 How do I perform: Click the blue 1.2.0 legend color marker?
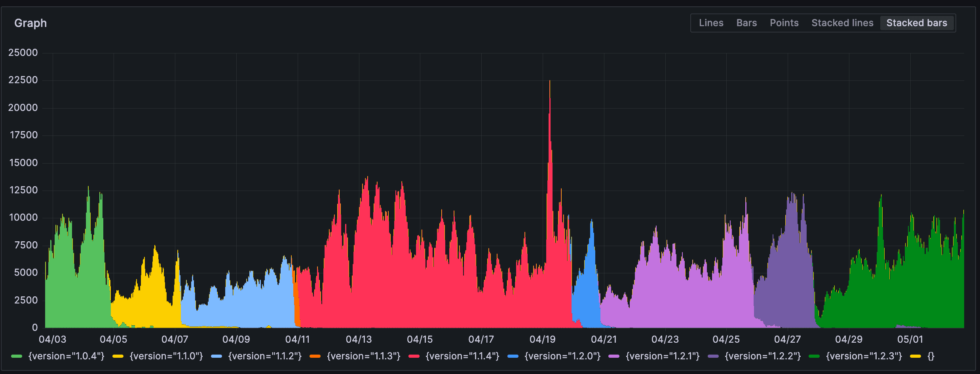click(x=513, y=356)
